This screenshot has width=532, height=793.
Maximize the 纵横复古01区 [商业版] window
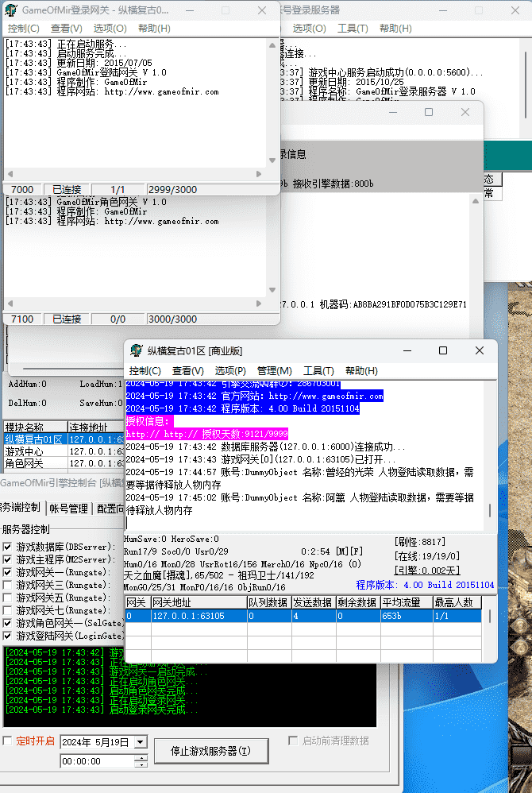(443, 350)
